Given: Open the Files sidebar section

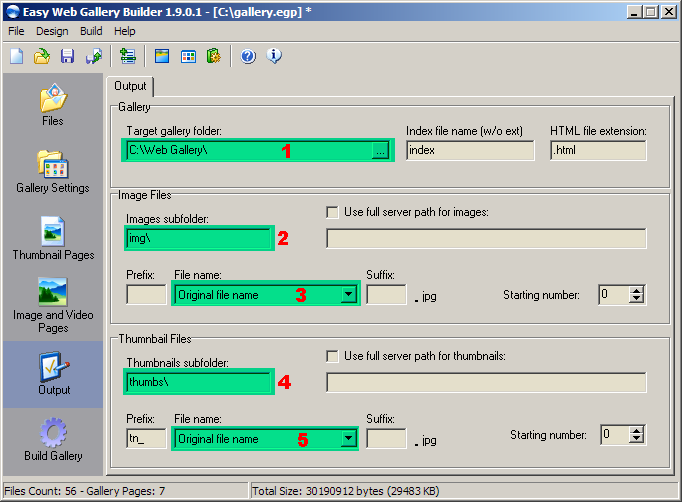Looking at the screenshot, I should click(x=53, y=105).
